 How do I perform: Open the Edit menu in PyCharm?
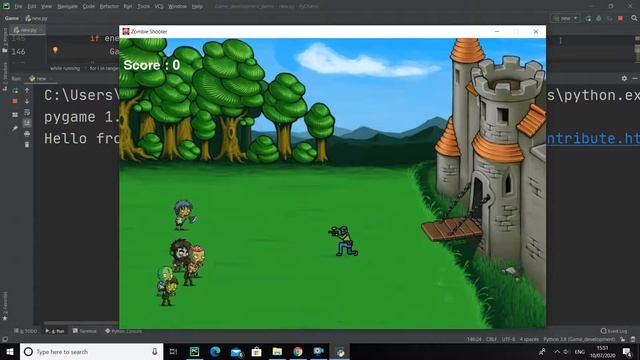tap(32, 7)
